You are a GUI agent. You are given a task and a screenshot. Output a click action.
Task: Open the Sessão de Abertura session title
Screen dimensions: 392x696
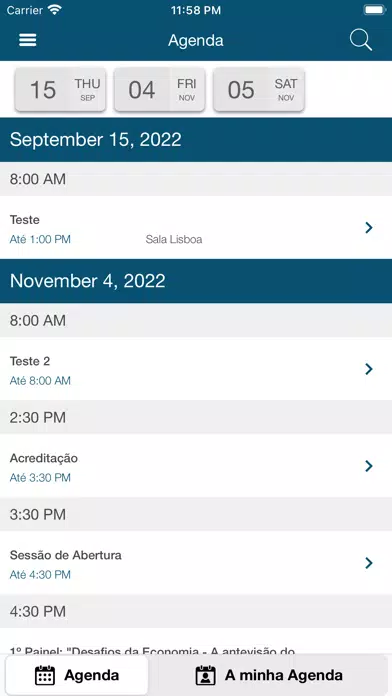point(66,555)
